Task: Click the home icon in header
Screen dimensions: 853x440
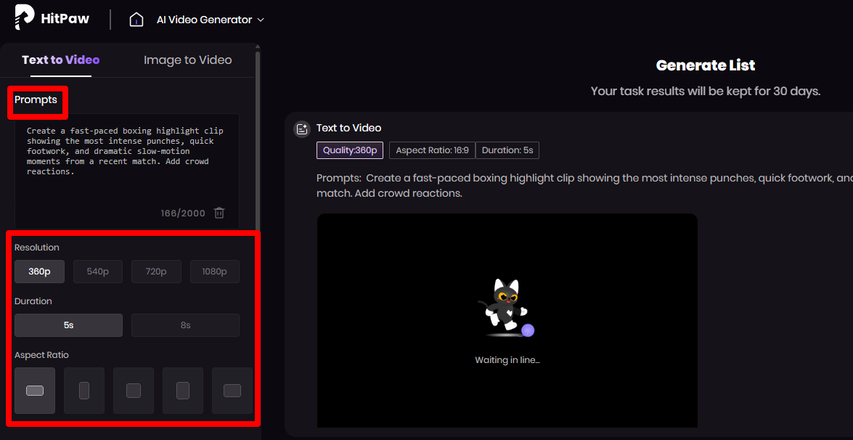Action: tap(136, 19)
